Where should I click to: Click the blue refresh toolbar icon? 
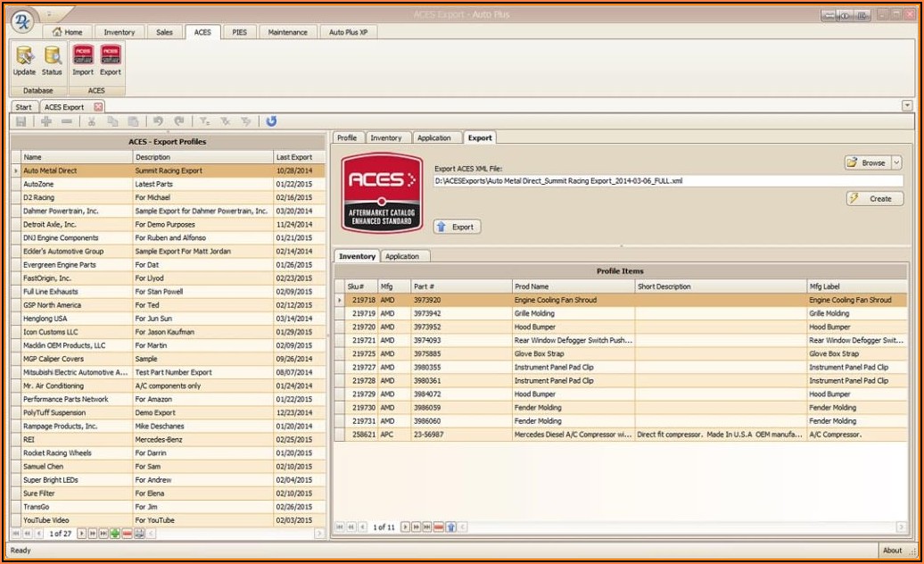click(271, 121)
